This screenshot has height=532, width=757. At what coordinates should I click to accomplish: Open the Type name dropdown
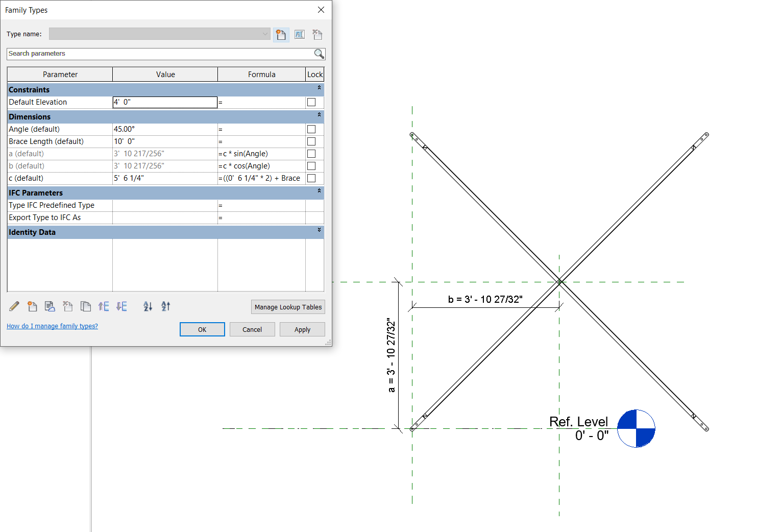pyautogui.click(x=265, y=34)
